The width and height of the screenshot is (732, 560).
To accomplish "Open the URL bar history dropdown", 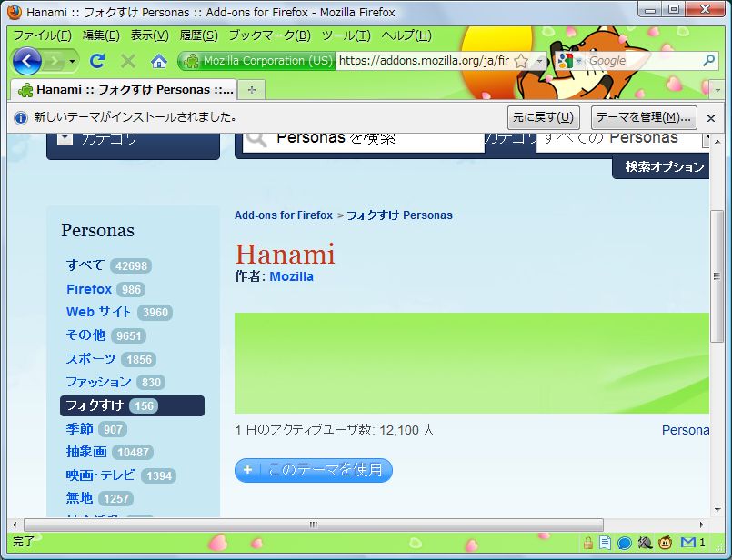I will click(539, 61).
